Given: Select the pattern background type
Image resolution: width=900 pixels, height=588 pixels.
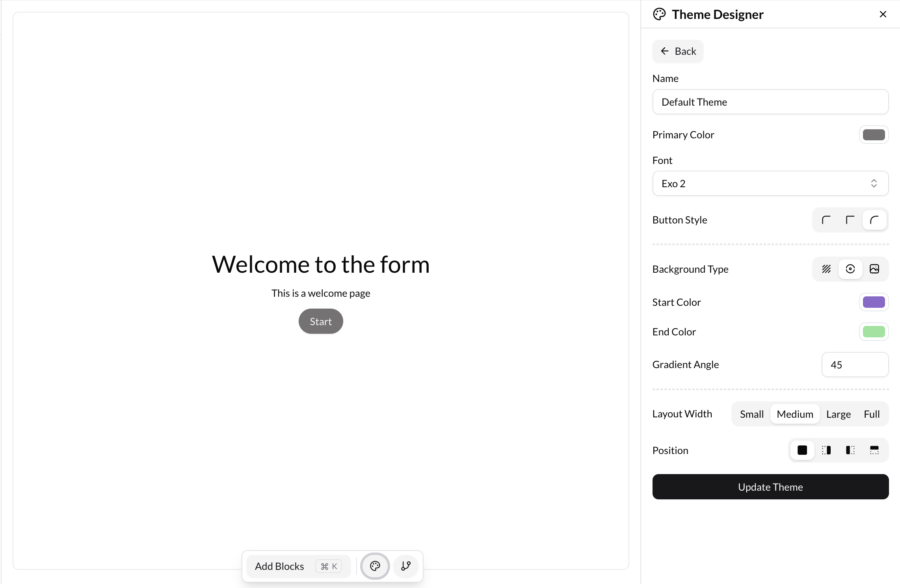Looking at the screenshot, I should click(x=826, y=269).
